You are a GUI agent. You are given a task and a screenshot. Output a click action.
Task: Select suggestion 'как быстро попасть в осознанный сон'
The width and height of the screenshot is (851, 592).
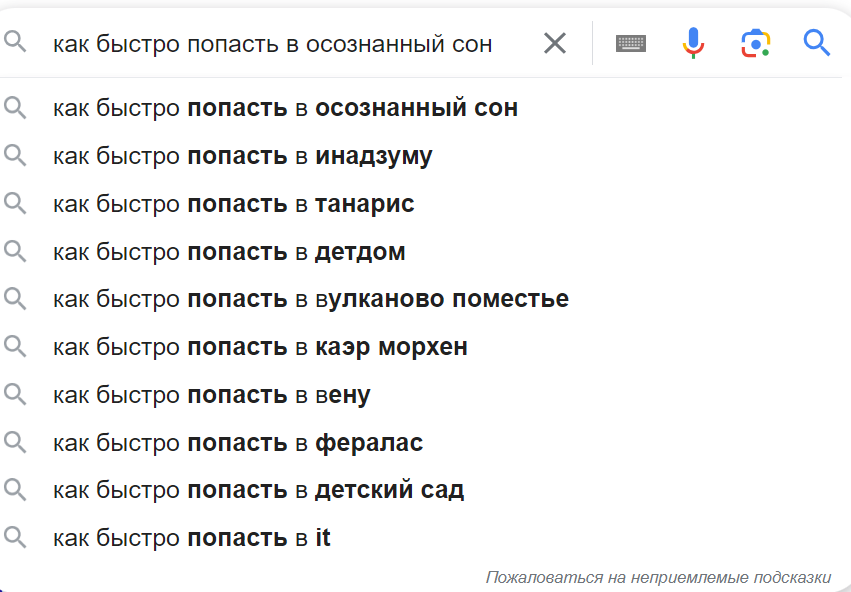(285, 108)
